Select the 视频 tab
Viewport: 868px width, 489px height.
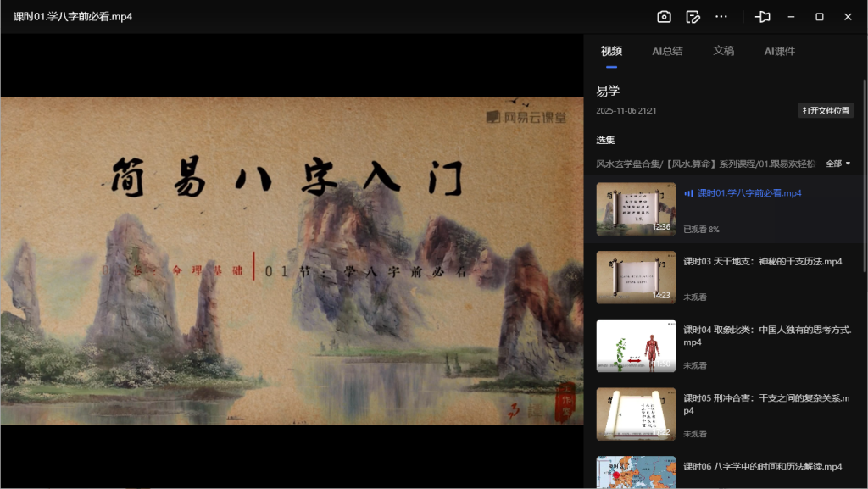tap(611, 51)
